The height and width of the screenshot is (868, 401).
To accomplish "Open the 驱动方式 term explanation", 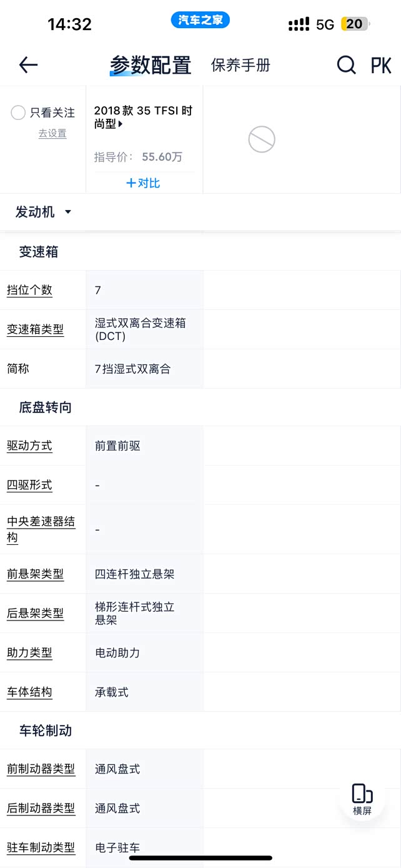I will coord(29,446).
